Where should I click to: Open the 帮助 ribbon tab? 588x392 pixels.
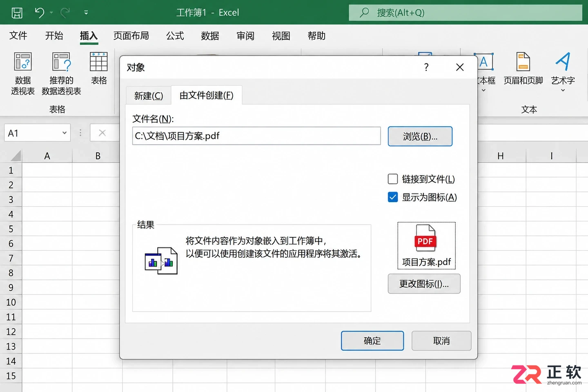pyautogui.click(x=316, y=36)
